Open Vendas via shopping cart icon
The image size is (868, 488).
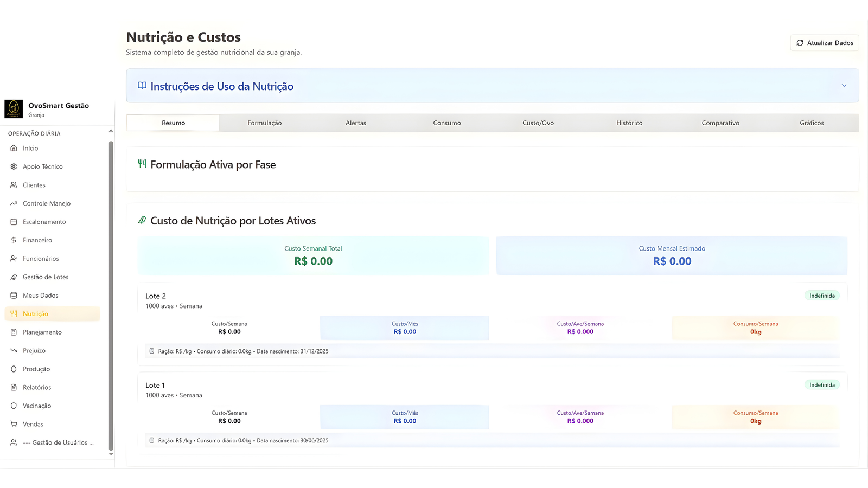(14, 424)
